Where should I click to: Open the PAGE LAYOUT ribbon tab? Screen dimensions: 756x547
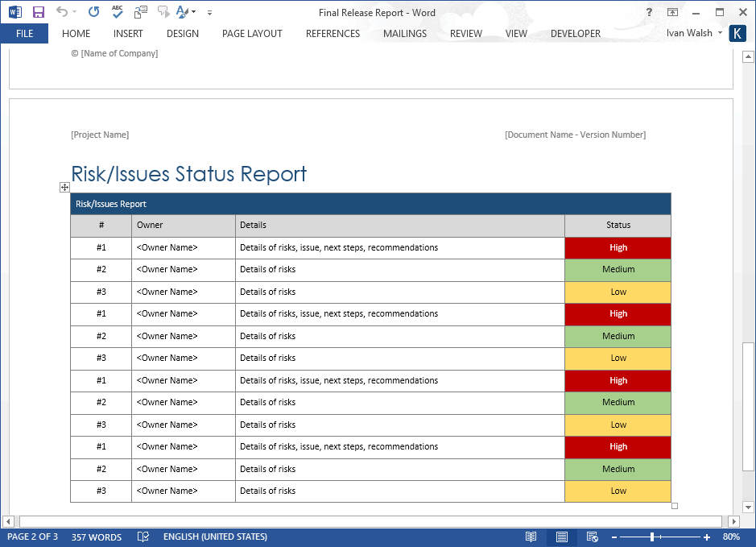[x=252, y=33]
